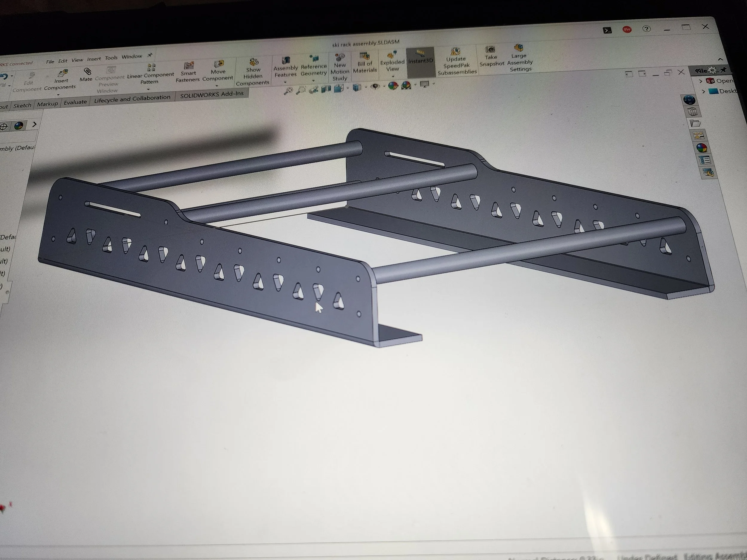Open the Appearances color ball in task pane
This screenshot has height=560, width=747.
pos(701,148)
